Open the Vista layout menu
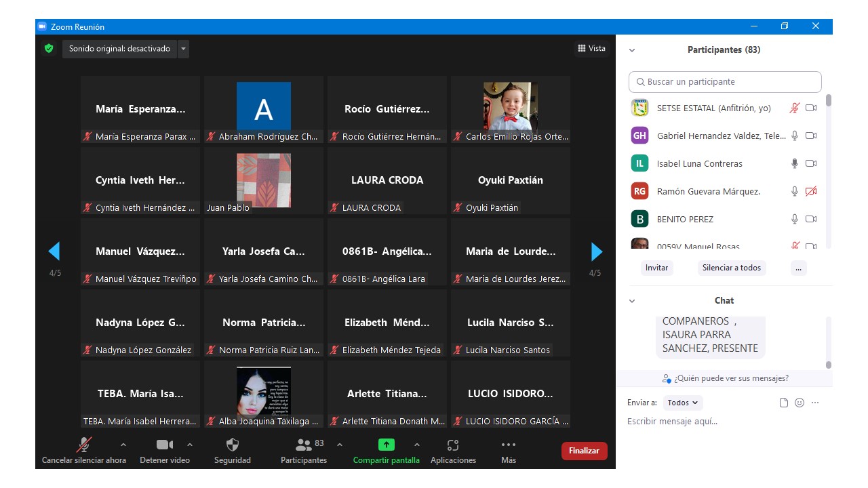The image size is (868, 488). tap(591, 48)
